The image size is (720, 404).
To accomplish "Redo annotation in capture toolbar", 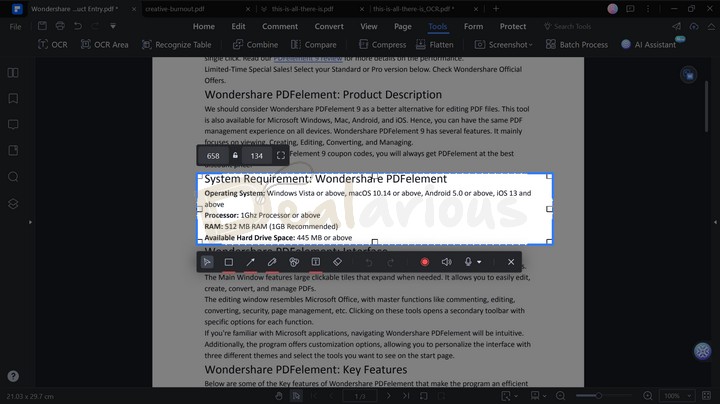I will pos(390,262).
